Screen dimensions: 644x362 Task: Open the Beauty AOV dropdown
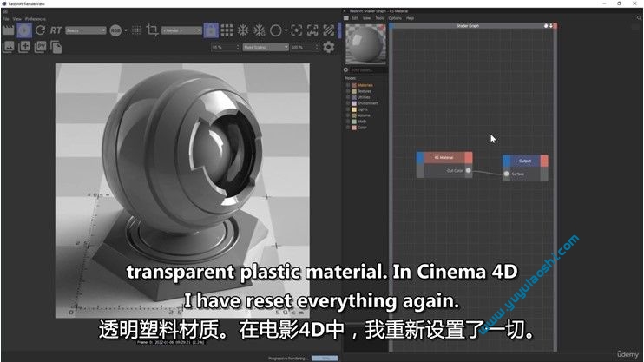[x=85, y=30]
